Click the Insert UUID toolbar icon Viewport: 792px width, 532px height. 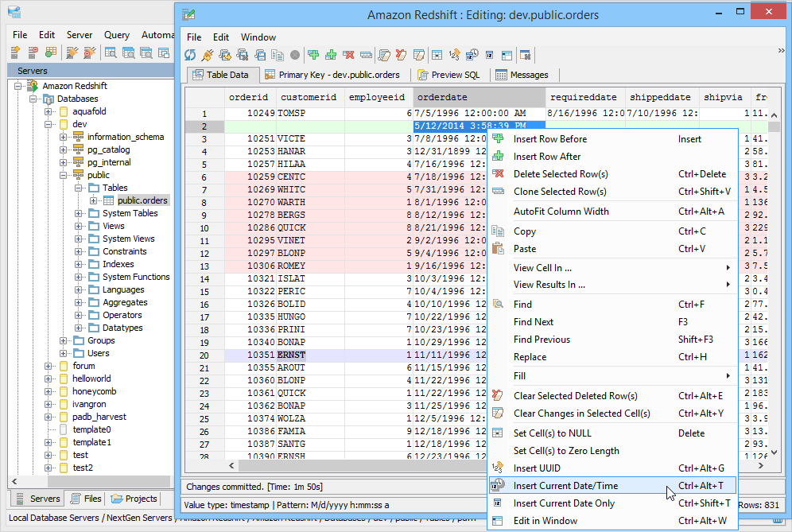pos(455,55)
